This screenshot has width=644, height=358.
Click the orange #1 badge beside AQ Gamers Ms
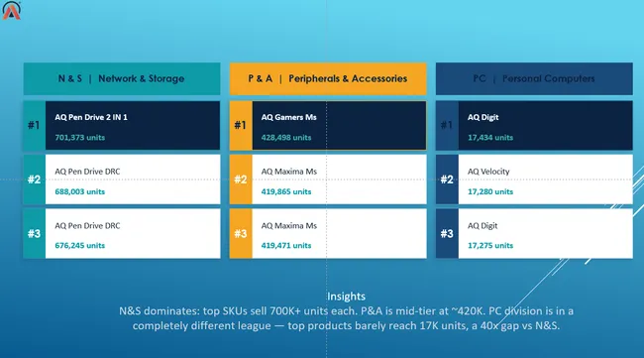click(x=241, y=125)
